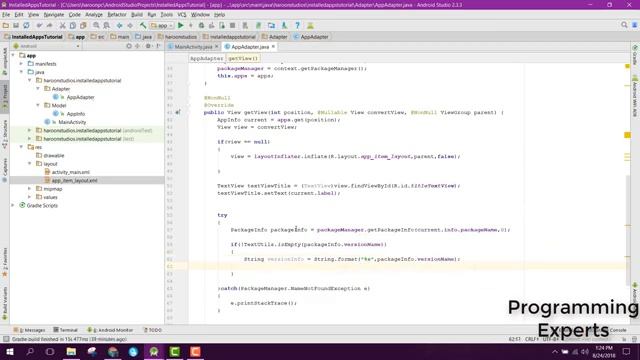The image size is (640, 360).
Task: Collapse the Model package arrow
Action: 38,105
